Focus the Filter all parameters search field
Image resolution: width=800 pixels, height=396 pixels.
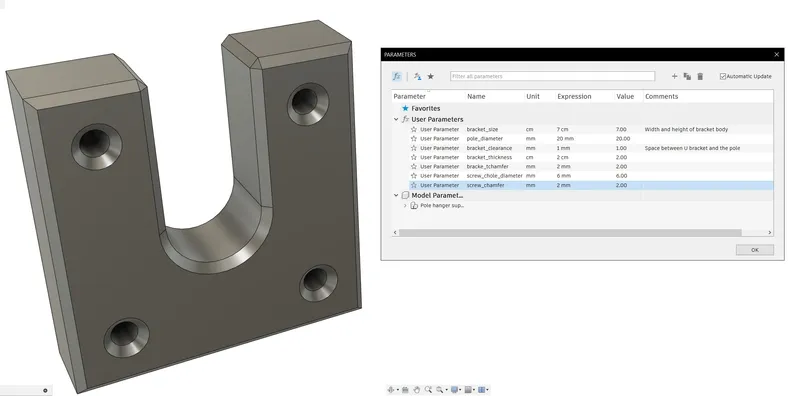(552, 77)
